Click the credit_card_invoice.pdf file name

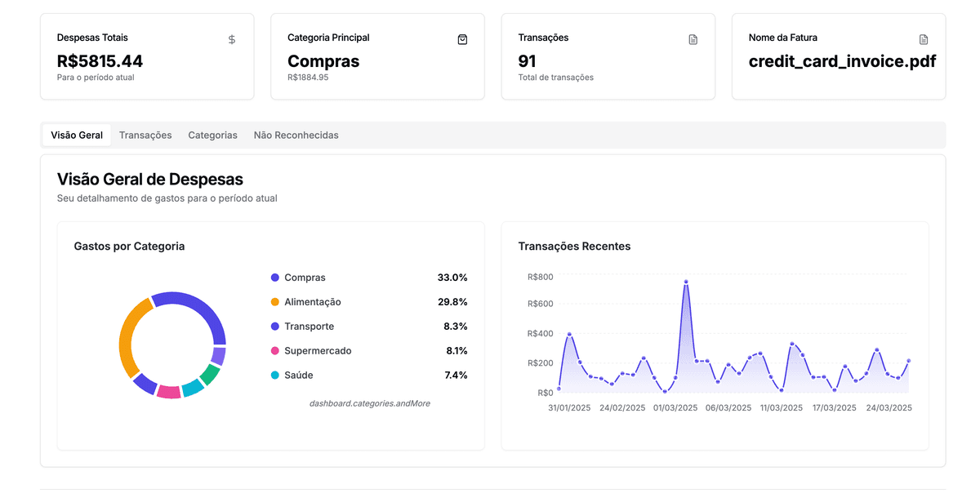click(x=842, y=60)
